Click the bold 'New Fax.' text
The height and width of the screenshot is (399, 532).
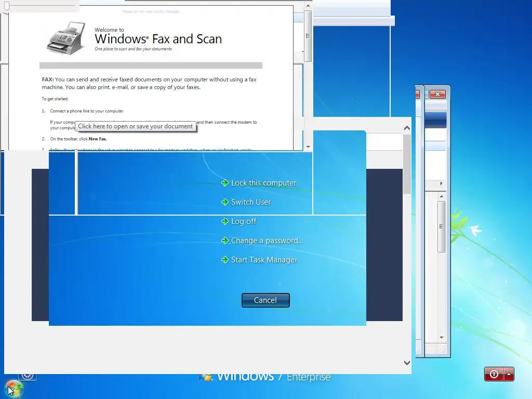pos(98,139)
